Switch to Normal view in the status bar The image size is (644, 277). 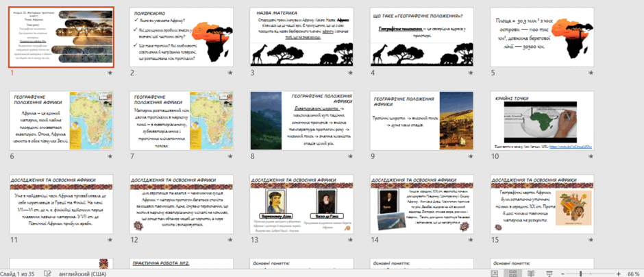pos(495,274)
